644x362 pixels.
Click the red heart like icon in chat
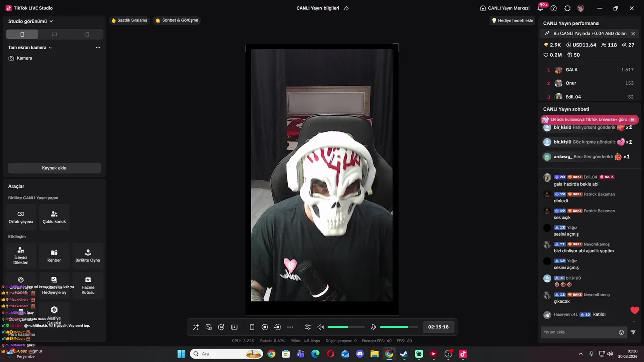point(635,310)
